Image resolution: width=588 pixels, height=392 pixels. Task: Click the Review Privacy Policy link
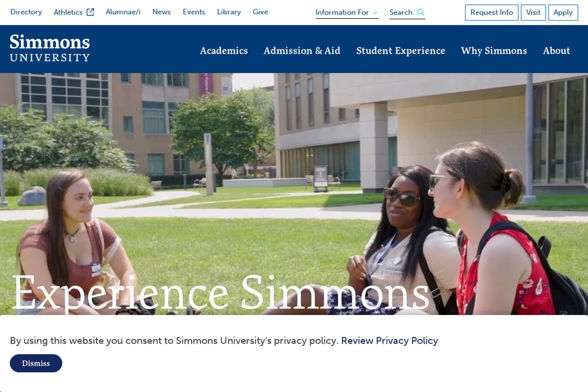click(390, 341)
